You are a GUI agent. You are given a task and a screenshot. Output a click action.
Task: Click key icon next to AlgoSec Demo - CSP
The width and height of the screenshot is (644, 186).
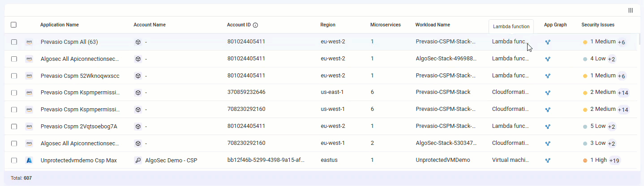click(138, 160)
